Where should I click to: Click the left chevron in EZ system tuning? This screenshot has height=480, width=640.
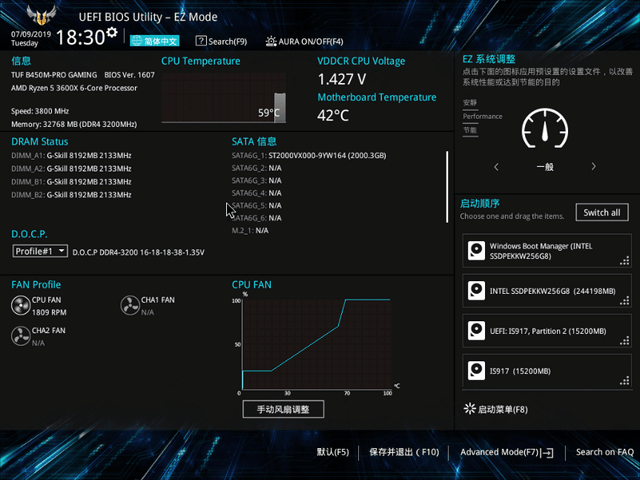[497, 167]
